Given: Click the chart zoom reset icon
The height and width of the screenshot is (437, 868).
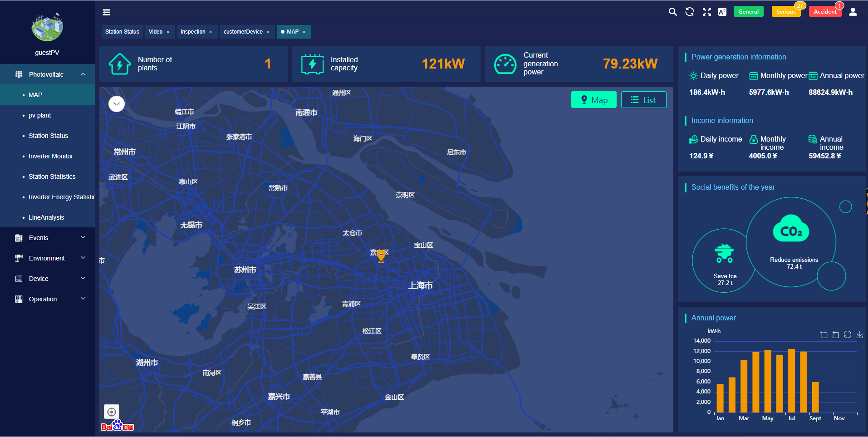Looking at the screenshot, I should [x=836, y=334].
